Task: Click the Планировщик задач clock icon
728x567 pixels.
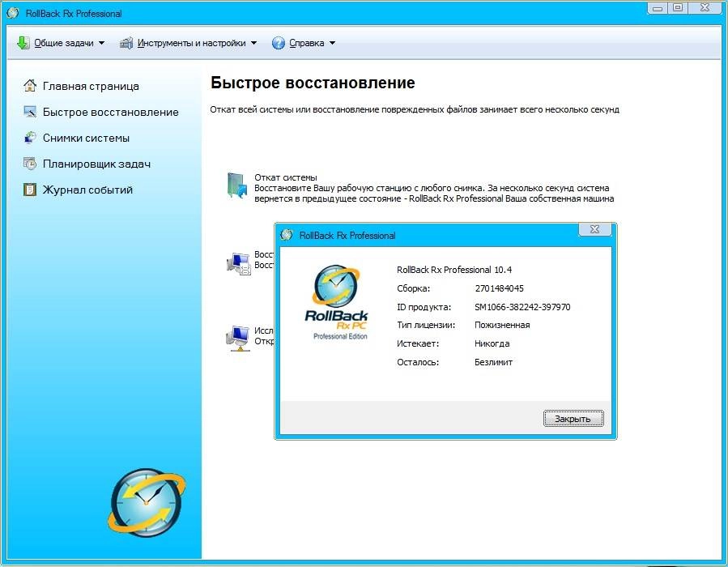Action: coord(30,164)
